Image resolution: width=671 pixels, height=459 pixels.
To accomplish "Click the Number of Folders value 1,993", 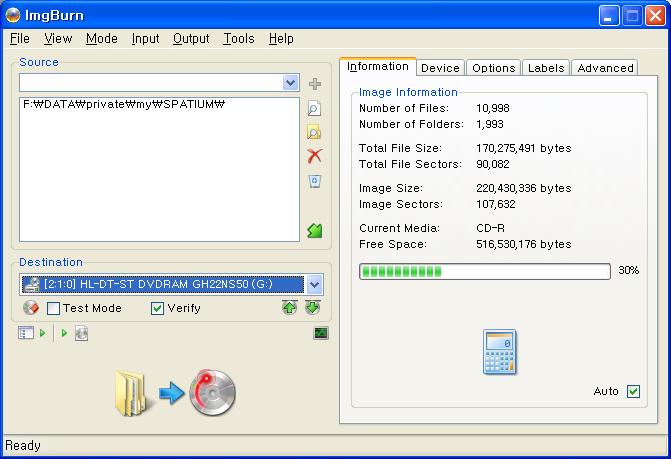I will pos(490,124).
